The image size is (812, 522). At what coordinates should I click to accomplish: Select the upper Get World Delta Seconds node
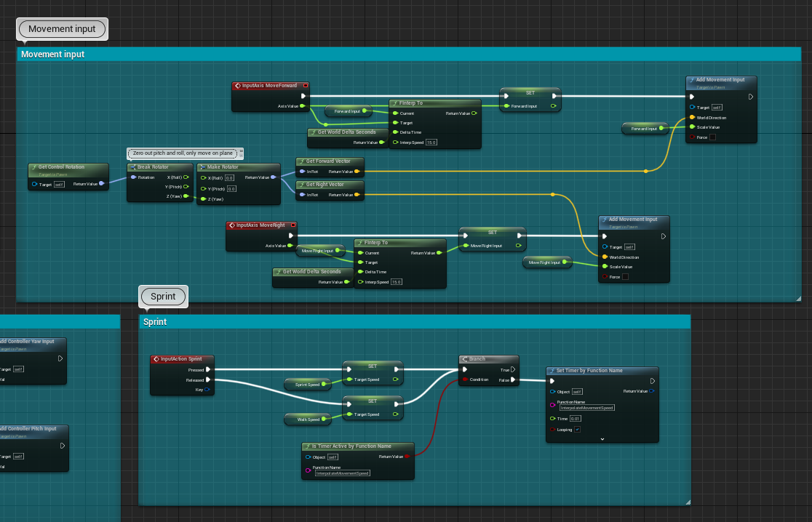(348, 138)
